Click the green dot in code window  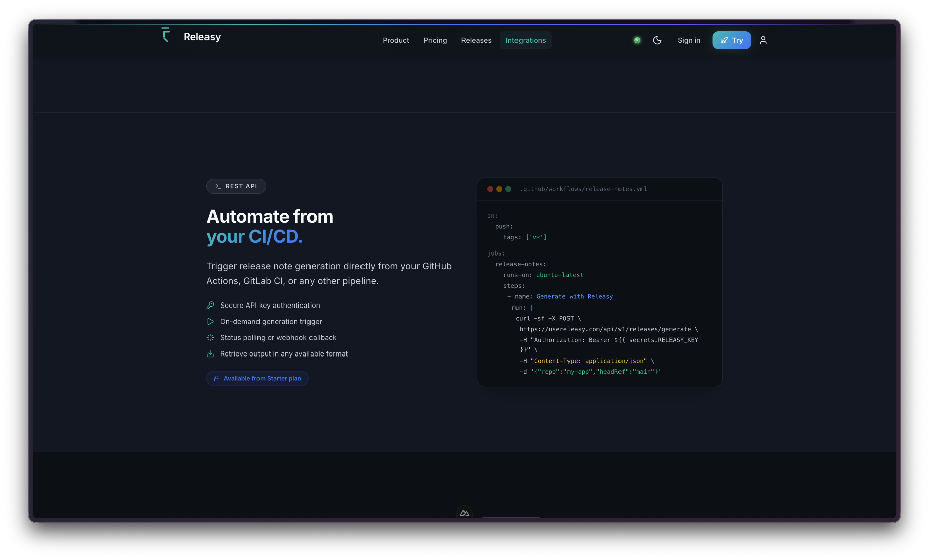pyautogui.click(x=508, y=189)
